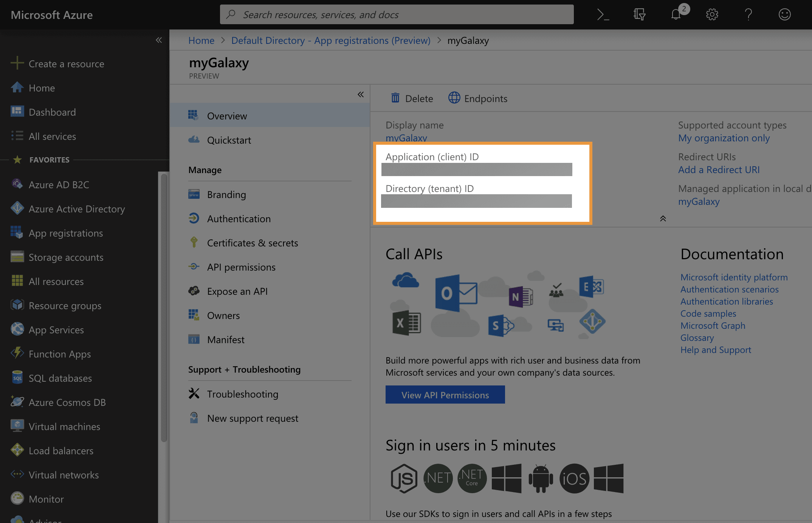Collapse the essentials section with double chevron
812x523 pixels.
[x=663, y=219]
